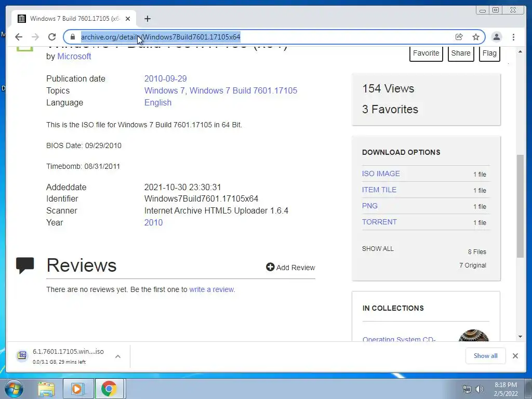
Task: Click the 8 Files count text
Action: point(477,252)
